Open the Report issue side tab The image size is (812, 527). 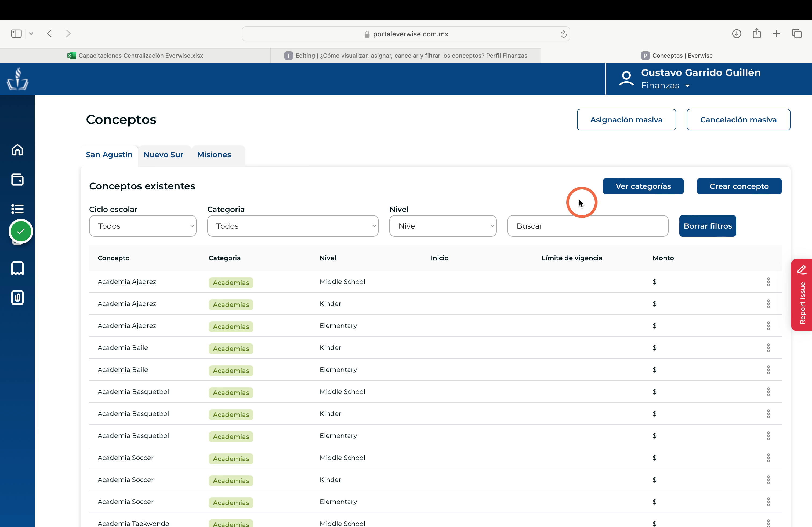[x=802, y=295]
